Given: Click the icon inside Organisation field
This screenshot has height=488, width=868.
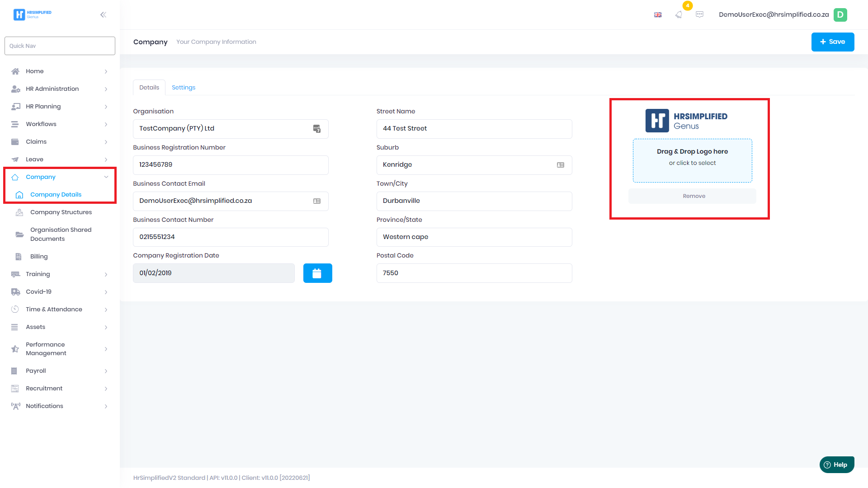Looking at the screenshot, I should (x=317, y=129).
